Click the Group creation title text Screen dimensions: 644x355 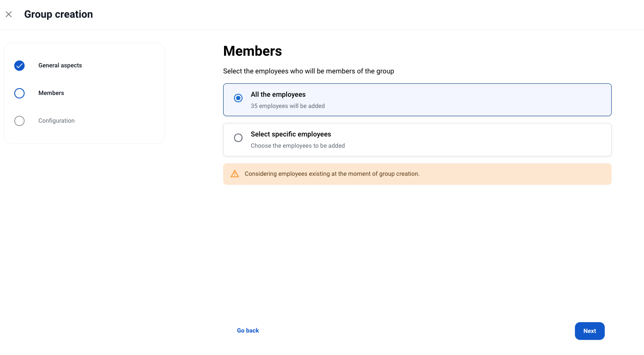click(x=58, y=14)
